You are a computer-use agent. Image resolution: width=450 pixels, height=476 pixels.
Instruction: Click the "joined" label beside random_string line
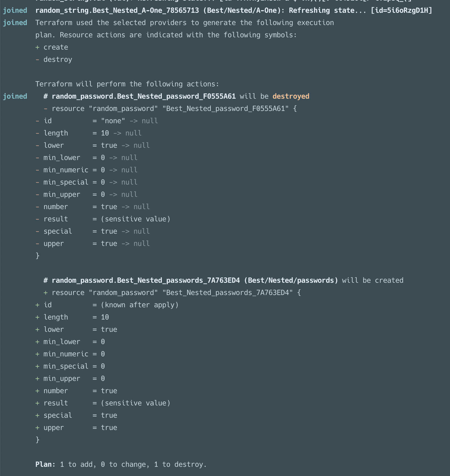[15, 10]
